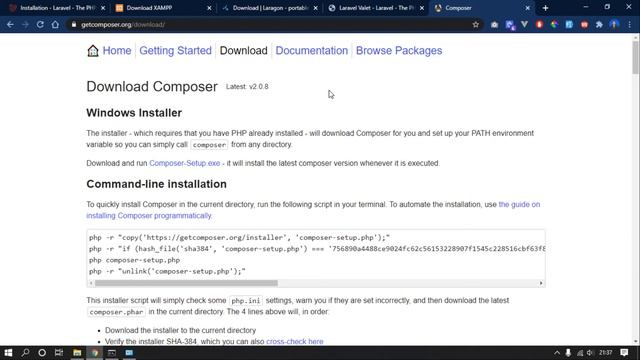
Task: Close the Laravel Valet tab
Action: [x=422, y=8]
